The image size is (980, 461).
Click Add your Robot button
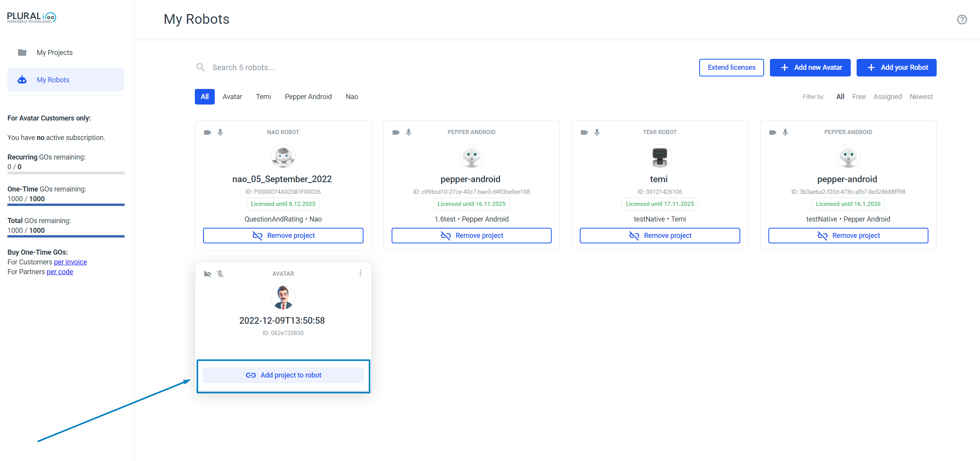[896, 67]
